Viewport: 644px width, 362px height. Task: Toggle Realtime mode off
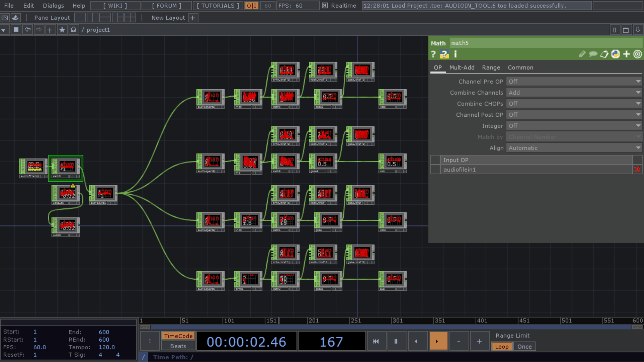[325, 5]
